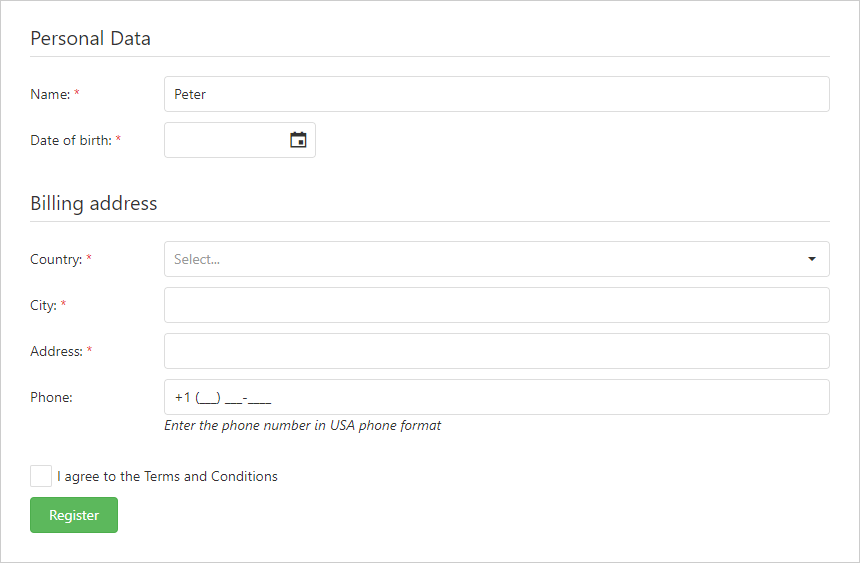Click the 'I agree to the Terms' label
This screenshot has height=563, width=860.
click(x=167, y=476)
